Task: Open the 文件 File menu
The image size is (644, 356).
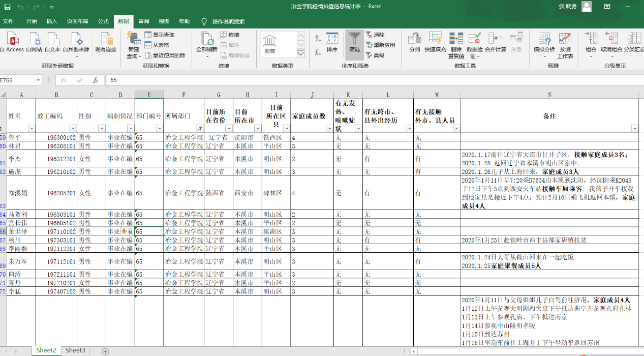Action: point(8,21)
